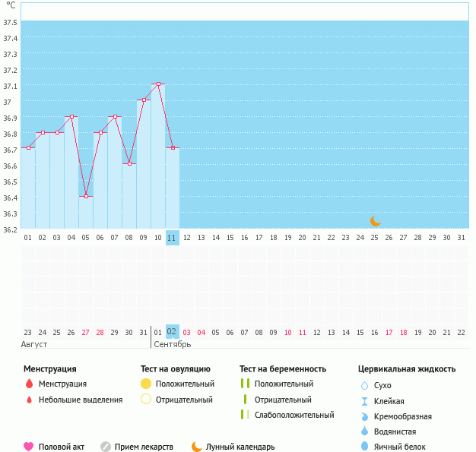Select highlighted cycle day 11 on axis
Viewport: 476px width, 452px height.
pyautogui.click(x=173, y=237)
